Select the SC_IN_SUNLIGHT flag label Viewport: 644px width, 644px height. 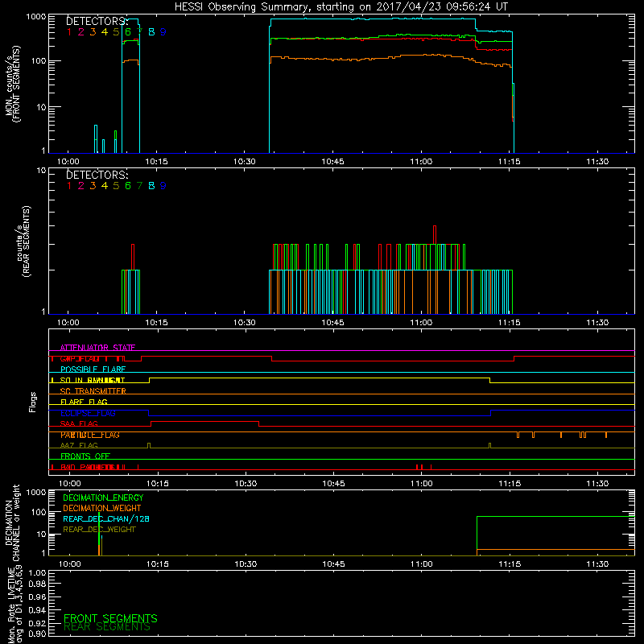point(93,380)
